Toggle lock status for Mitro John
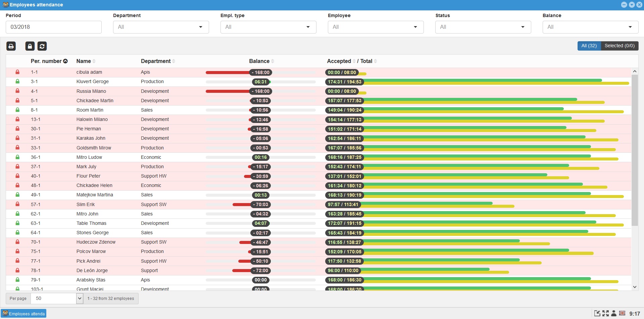 click(x=17, y=213)
